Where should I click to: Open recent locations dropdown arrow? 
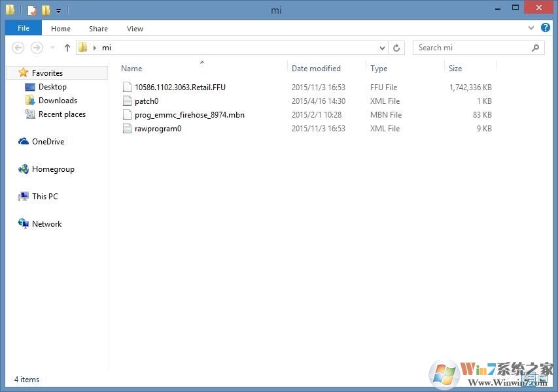coord(53,48)
